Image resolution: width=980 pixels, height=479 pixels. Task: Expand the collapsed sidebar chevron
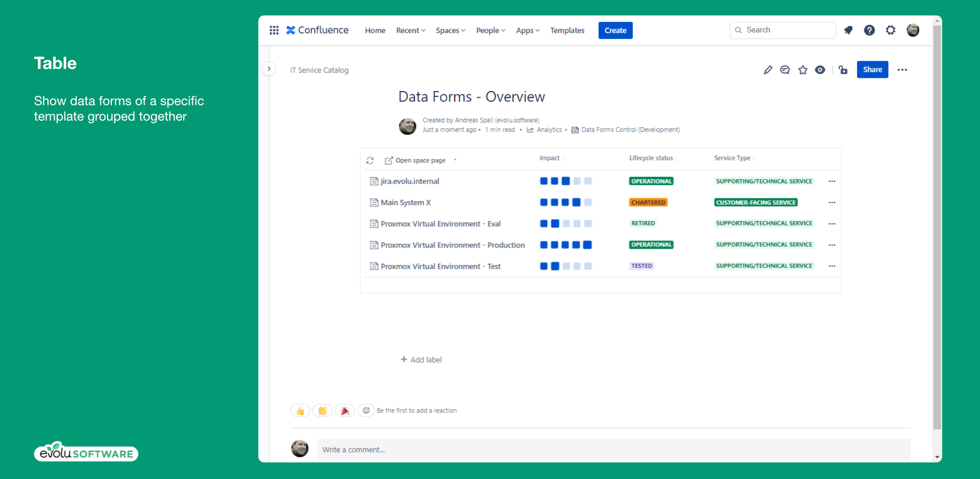pyautogui.click(x=269, y=69)
